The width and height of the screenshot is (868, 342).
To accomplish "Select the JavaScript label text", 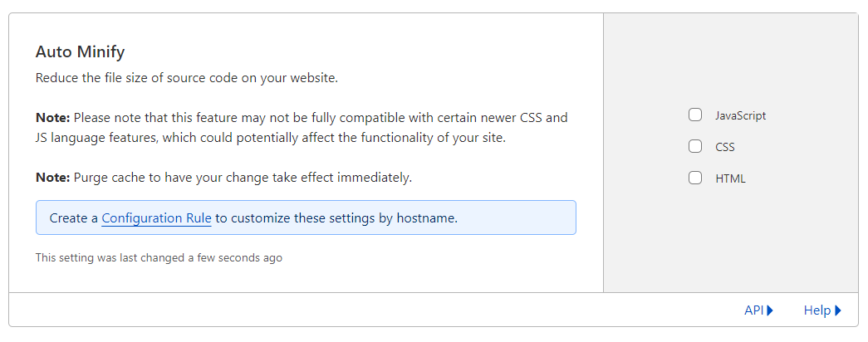I will coord(741,115).
